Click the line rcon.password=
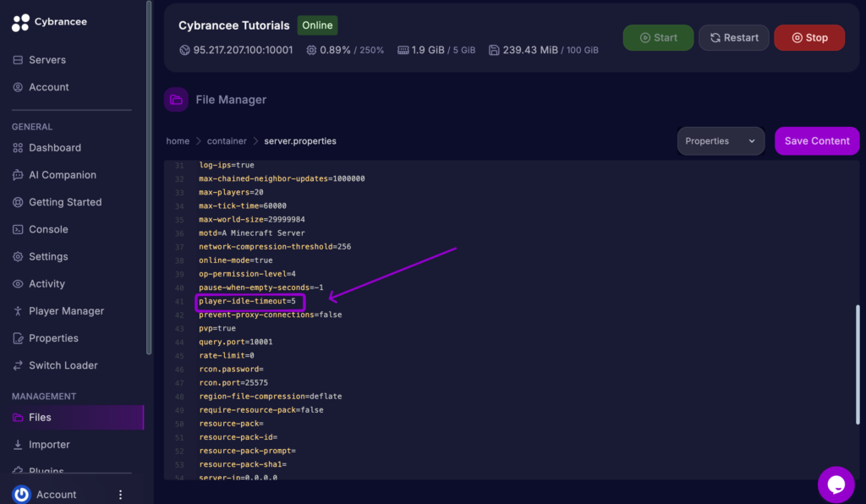 pos(231,369)
